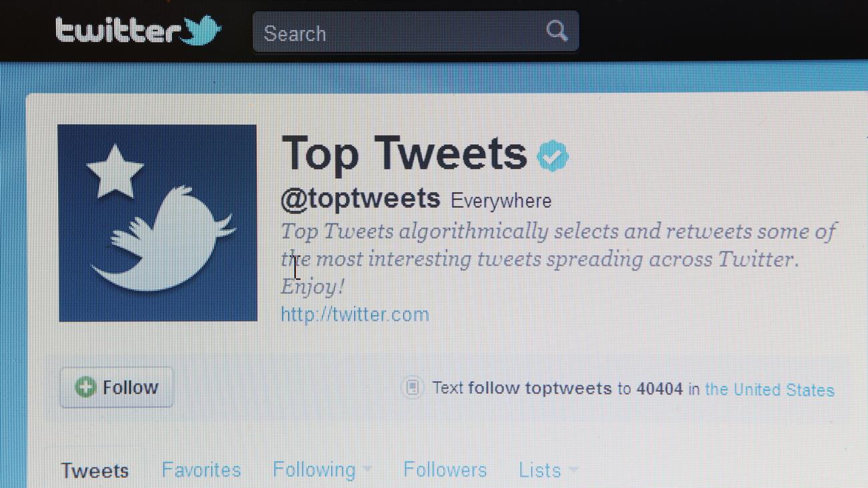Switch to the Tweets tab
The height and width of the screenshot is (488, 868).
(95, 470)
